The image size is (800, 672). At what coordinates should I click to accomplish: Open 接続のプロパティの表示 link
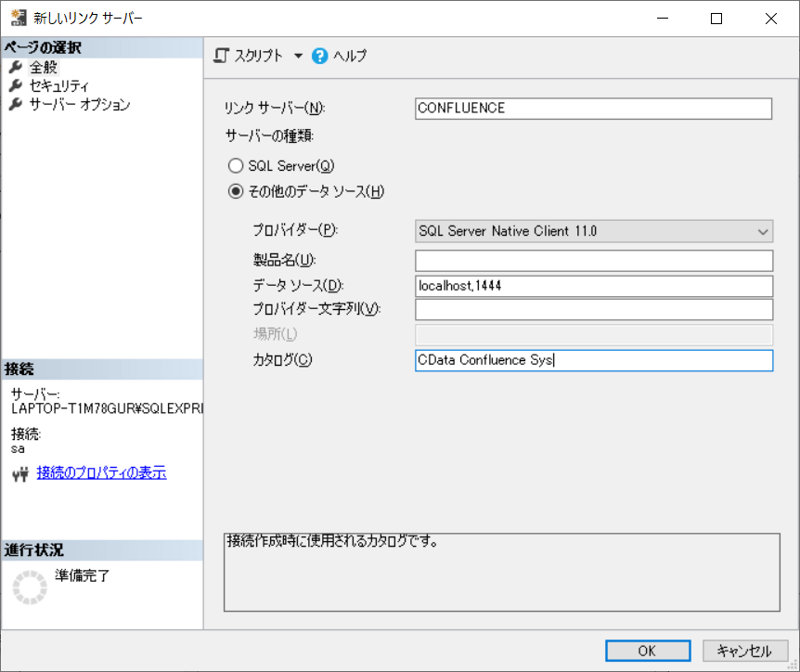(101, 472)
